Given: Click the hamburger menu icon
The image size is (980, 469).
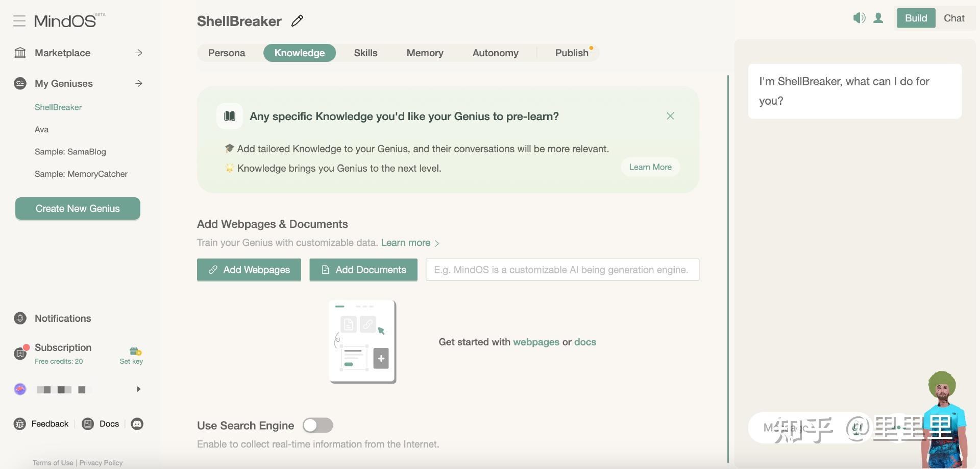Looking at the screenshot, I should [x=19, y=21].
